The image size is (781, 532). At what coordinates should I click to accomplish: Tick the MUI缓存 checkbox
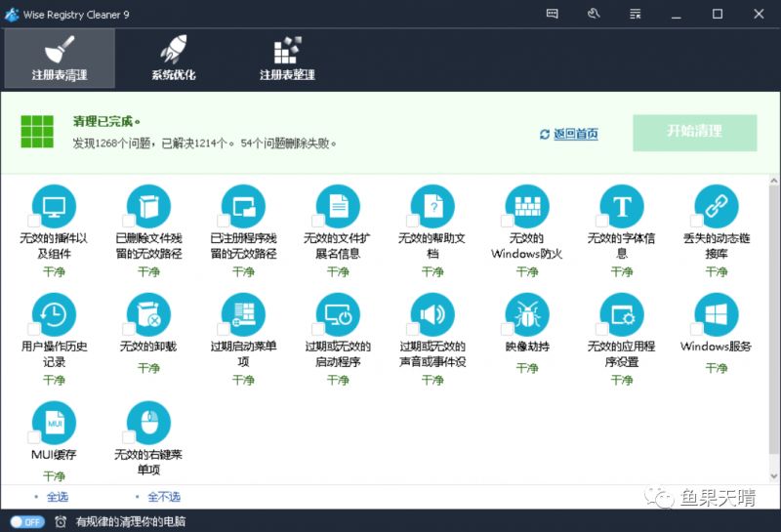point(34,437)
